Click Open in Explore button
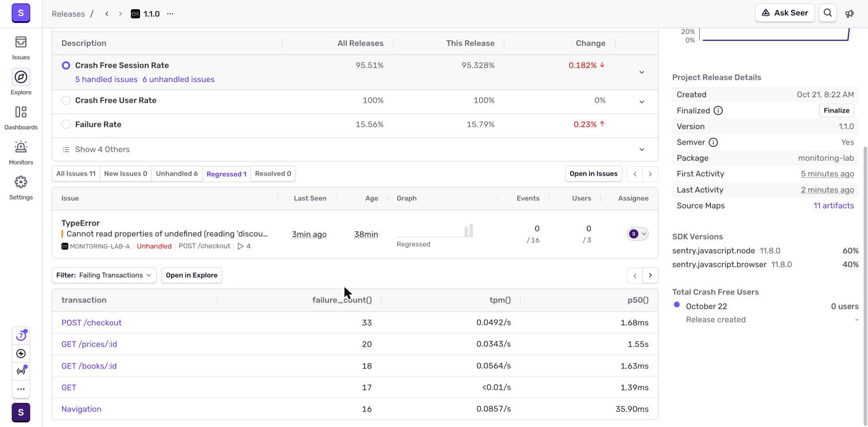 (192, 275)
